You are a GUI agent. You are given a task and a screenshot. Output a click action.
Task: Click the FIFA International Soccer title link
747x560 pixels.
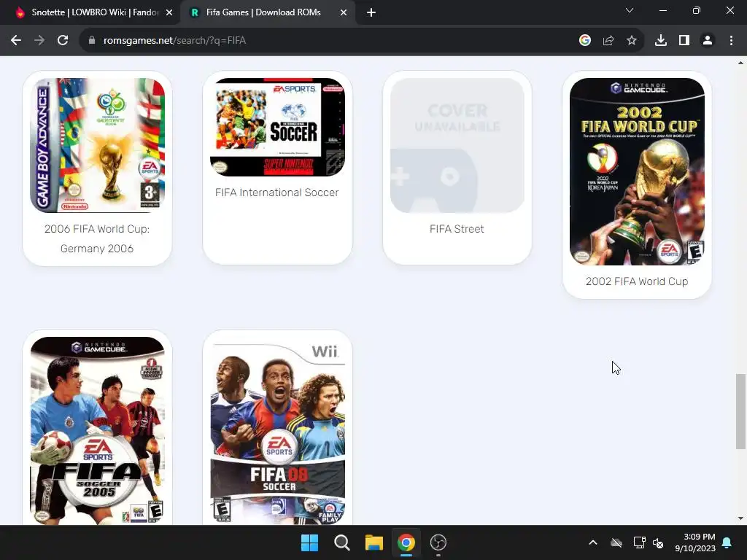(277, 192)
